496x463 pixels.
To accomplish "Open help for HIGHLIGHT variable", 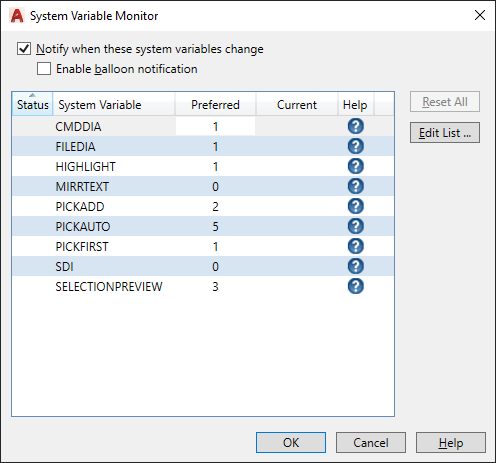I will 356,166.
